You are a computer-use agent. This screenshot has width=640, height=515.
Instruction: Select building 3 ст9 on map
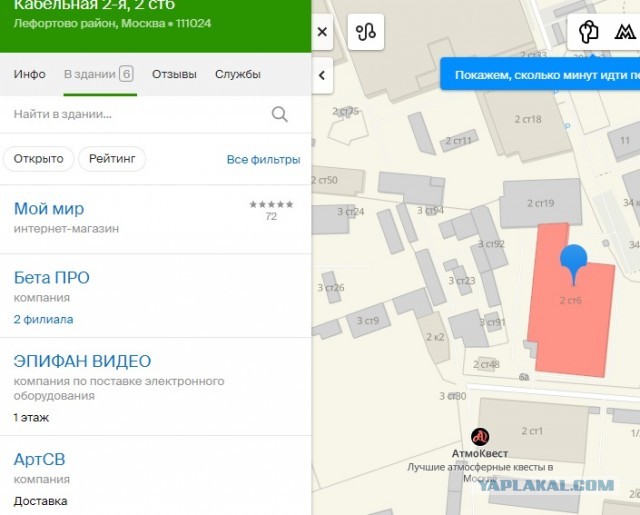pos(368,320)
